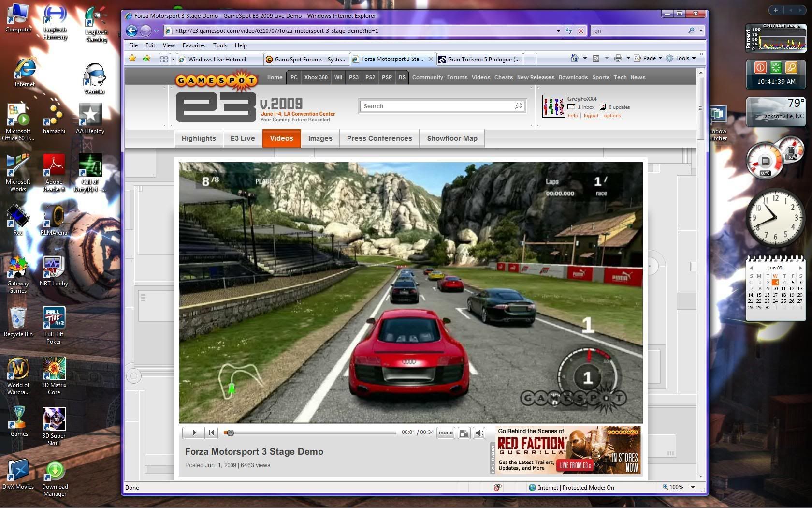Image resolution: width=812 pixels, height=508 pixels.
Task: Click the browser Forward arrow button
Action: click(145, 31)
